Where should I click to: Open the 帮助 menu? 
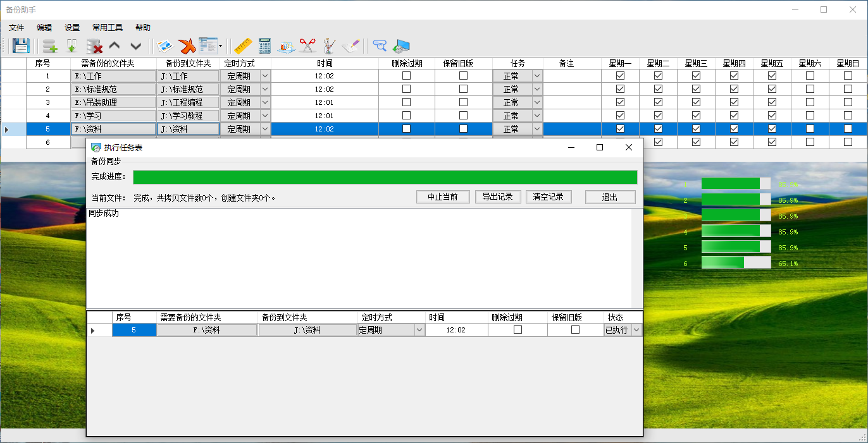(x=143, y=28)
